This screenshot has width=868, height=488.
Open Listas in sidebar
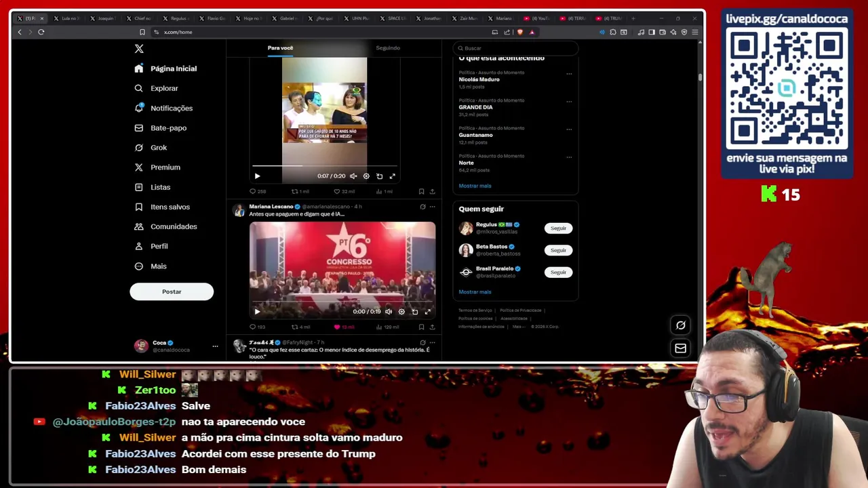(153, 187)
